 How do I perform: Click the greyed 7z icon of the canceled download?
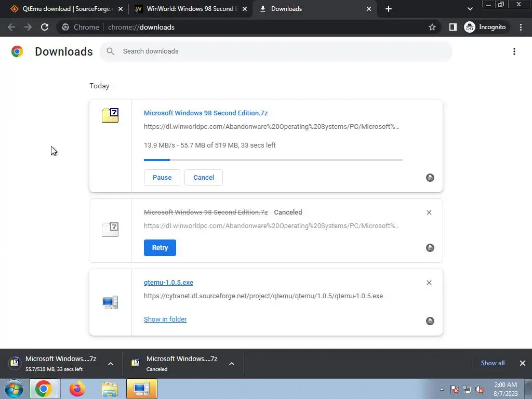110,229
